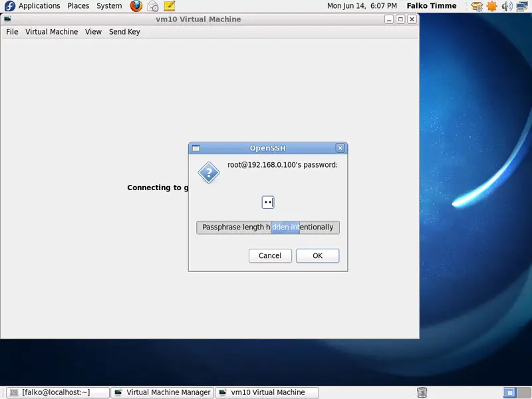The height and width of the screenshot is (399, 532).
Task: Switch to second workspace in switcher
Action: [523, 392]
